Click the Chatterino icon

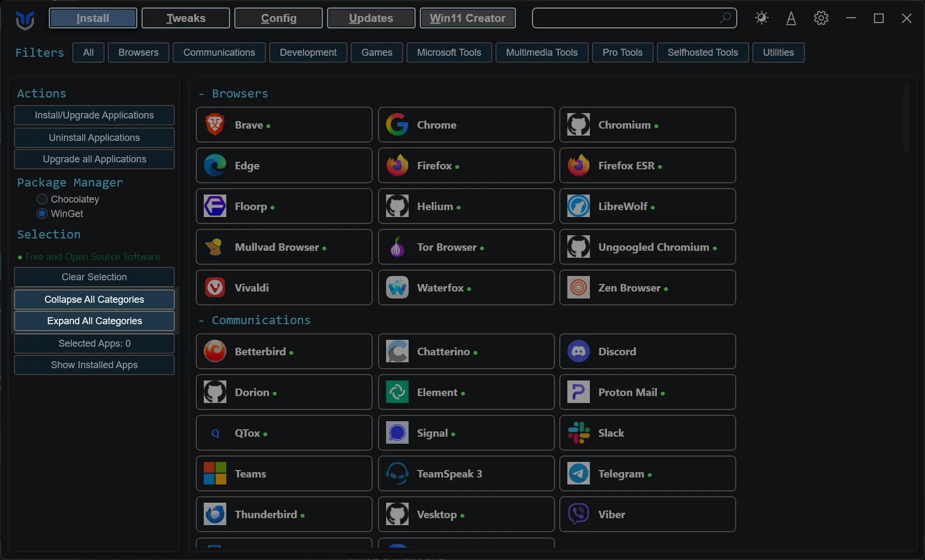pyautogui.click(x=397, y=351)
